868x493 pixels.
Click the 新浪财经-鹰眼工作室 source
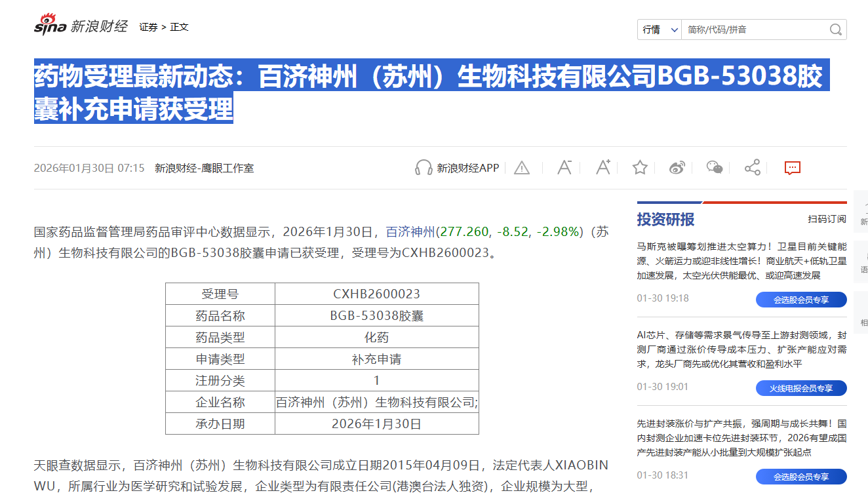204,168
